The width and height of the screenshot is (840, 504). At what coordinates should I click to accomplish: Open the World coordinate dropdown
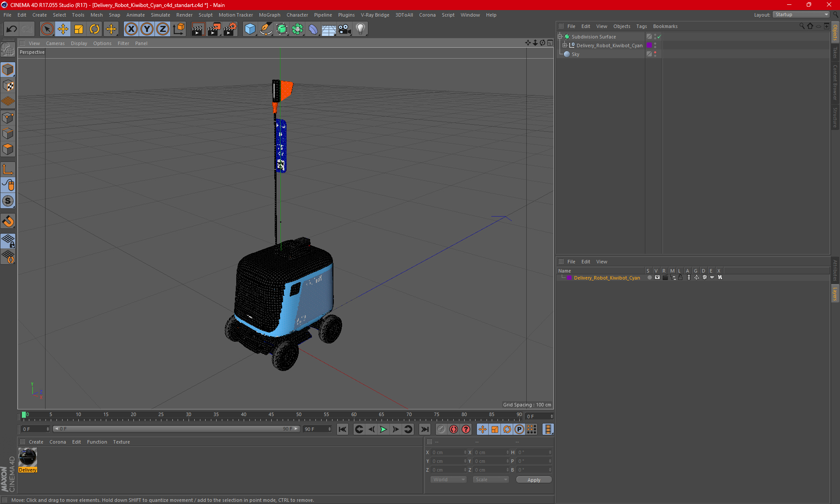pos(448,479)
